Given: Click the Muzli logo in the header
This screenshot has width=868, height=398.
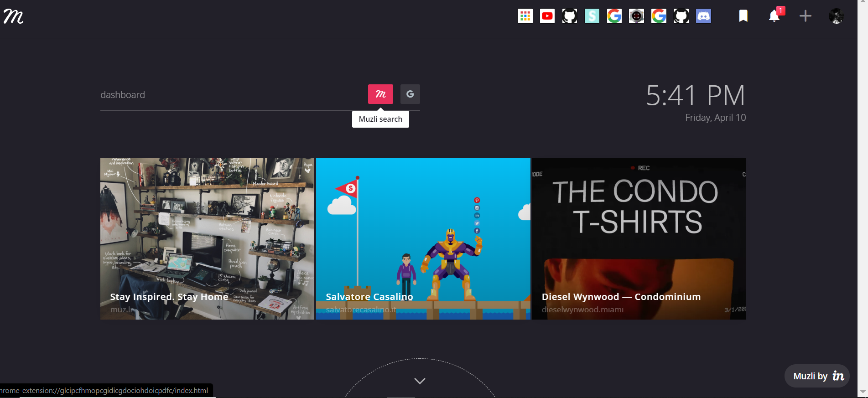Looking at the screenshot, I should 13,17.
